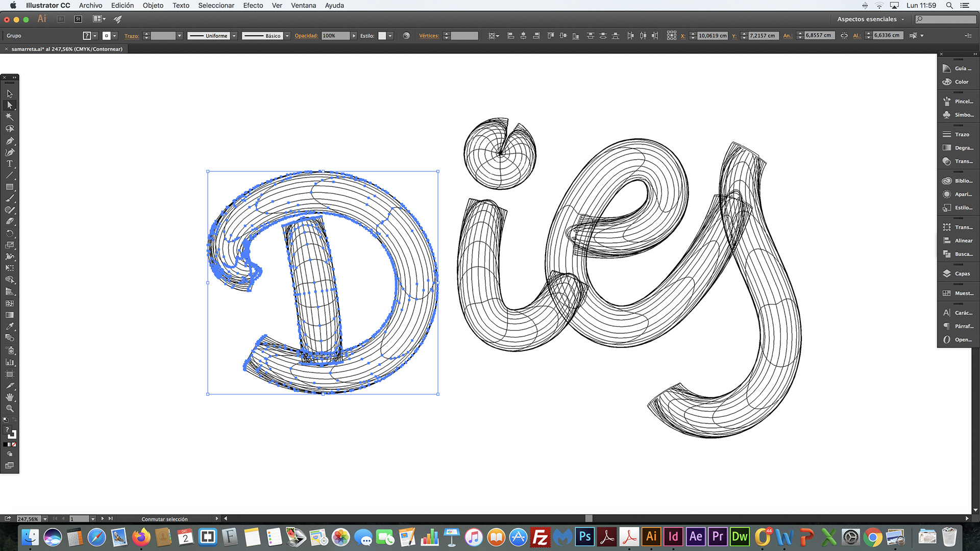Activate the Zoom tool in toolbox

(x=9, y=409)
